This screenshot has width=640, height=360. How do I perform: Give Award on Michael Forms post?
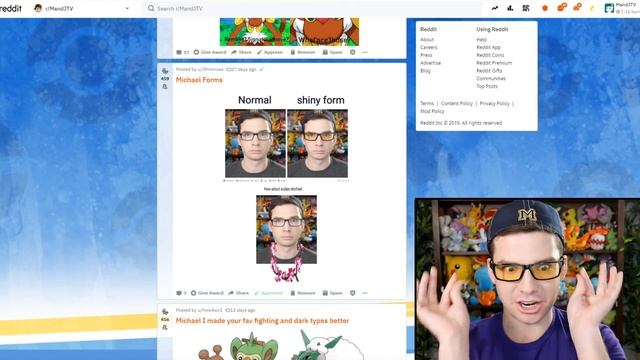(207, 293)
